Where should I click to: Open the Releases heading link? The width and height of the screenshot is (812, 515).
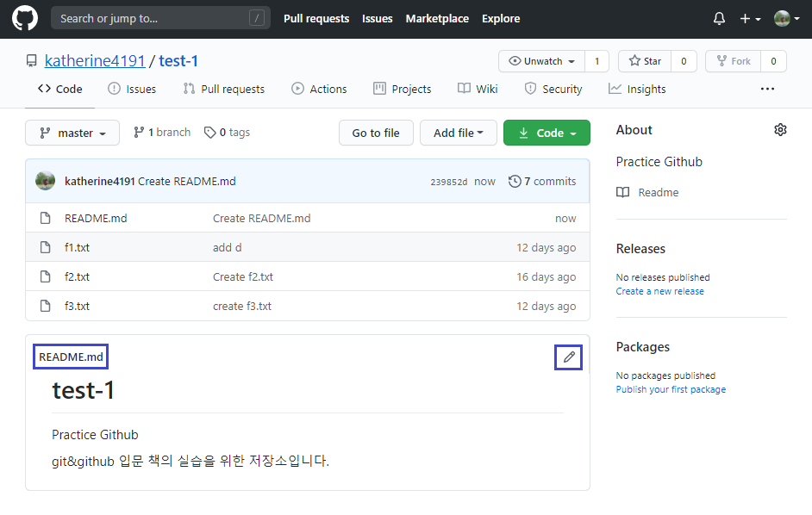click(640, 249)
